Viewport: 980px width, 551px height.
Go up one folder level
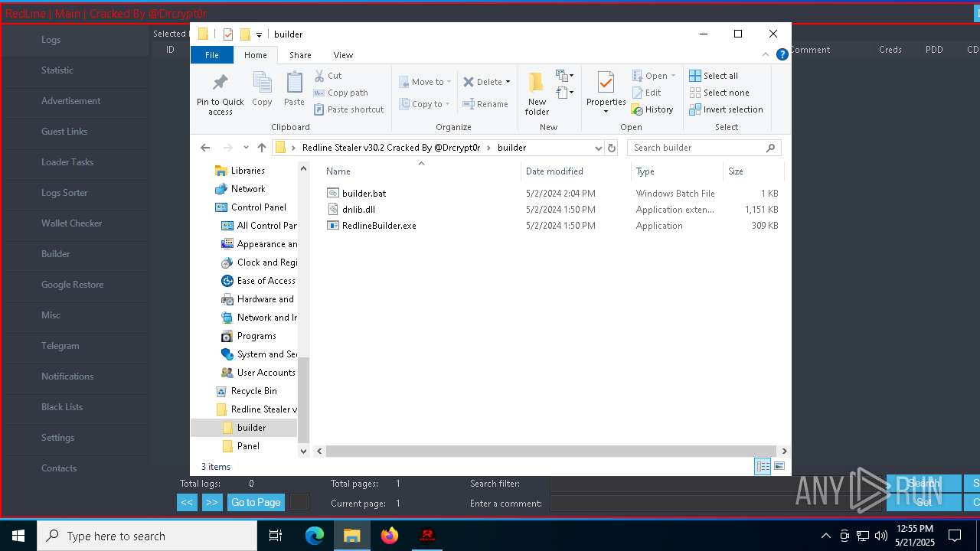[x=262, y=148]
